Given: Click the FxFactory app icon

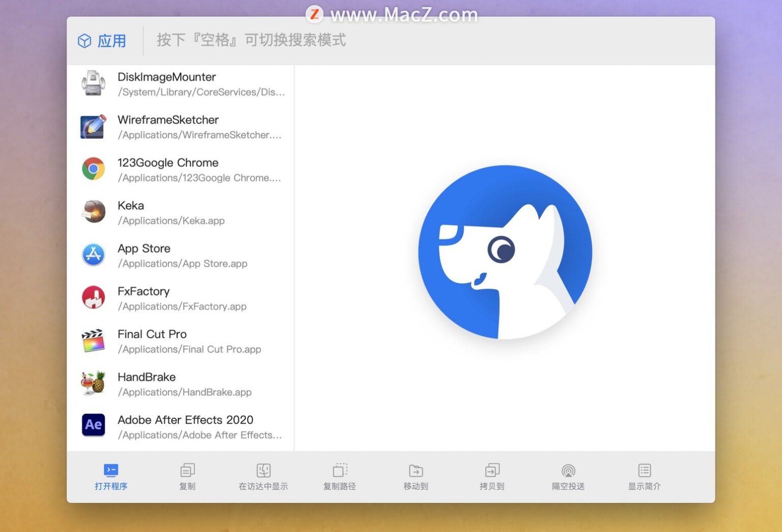Looking at the screenshot, I should click(x=93, y=298).
